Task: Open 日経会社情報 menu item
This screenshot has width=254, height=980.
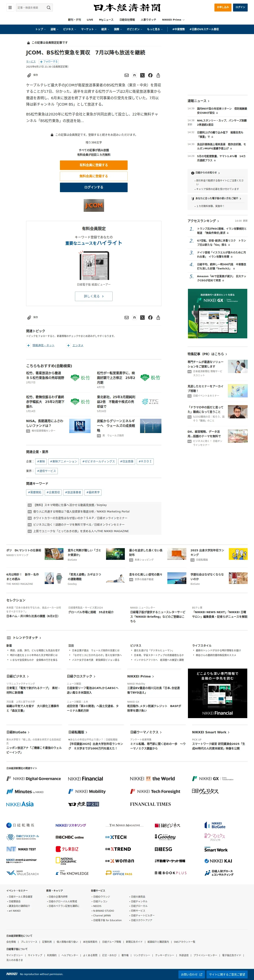Action: (127, 20)
